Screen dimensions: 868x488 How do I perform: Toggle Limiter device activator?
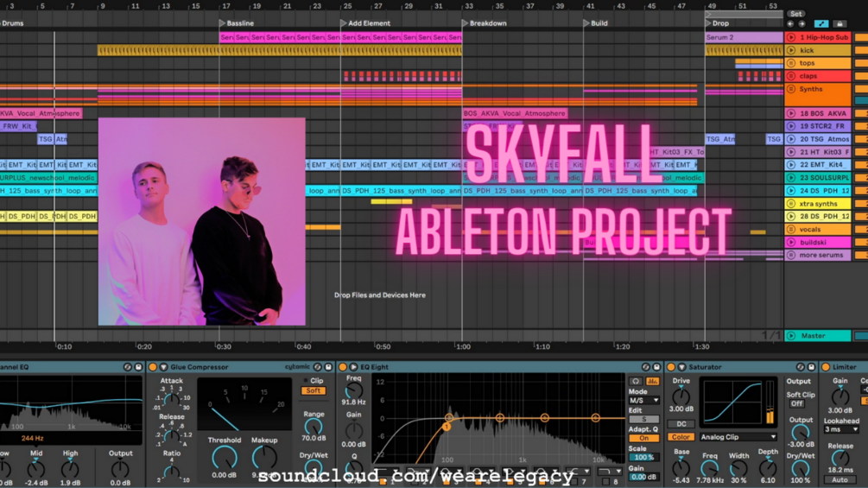[826, 367]
